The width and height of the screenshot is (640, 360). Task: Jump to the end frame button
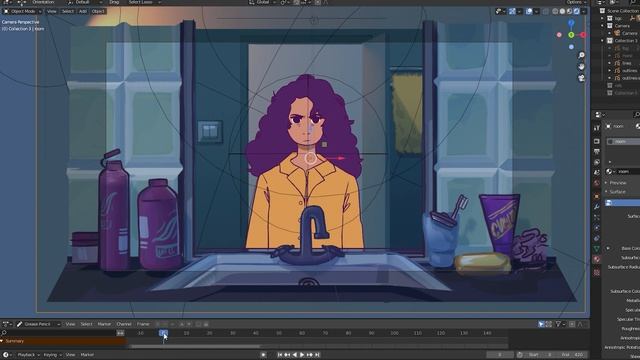318,355
